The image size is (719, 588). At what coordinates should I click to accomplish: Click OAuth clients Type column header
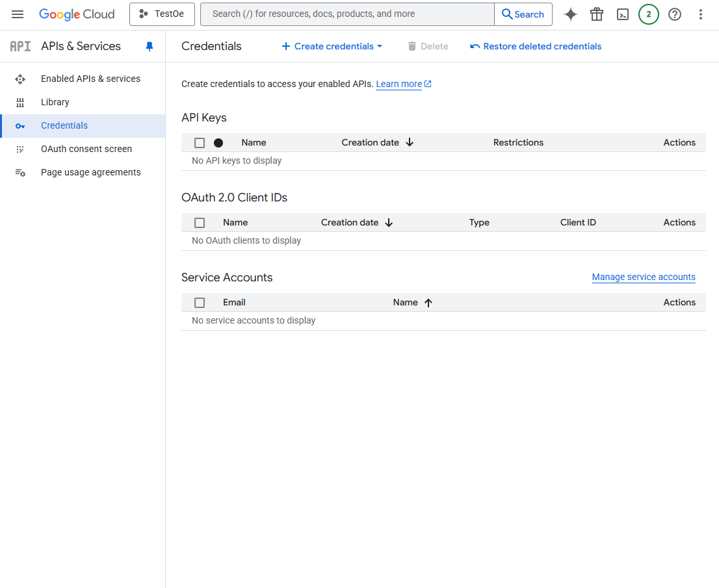479,222
